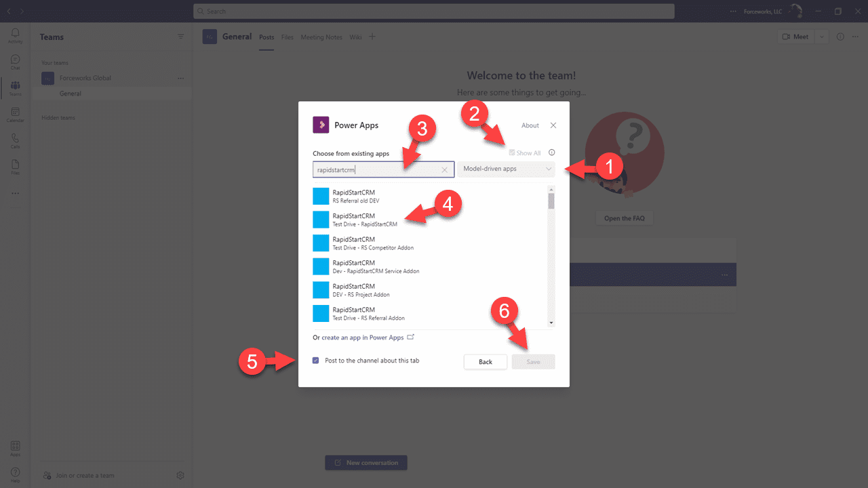The image size is (868, 488).
Task: Switch to the Files tab of General channel
Action: pyautogui.click(x=287, y=37)
